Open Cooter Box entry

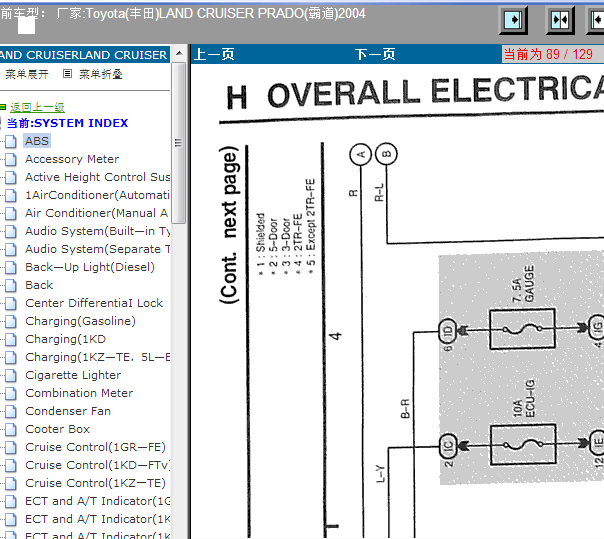(x=57, y=429)
